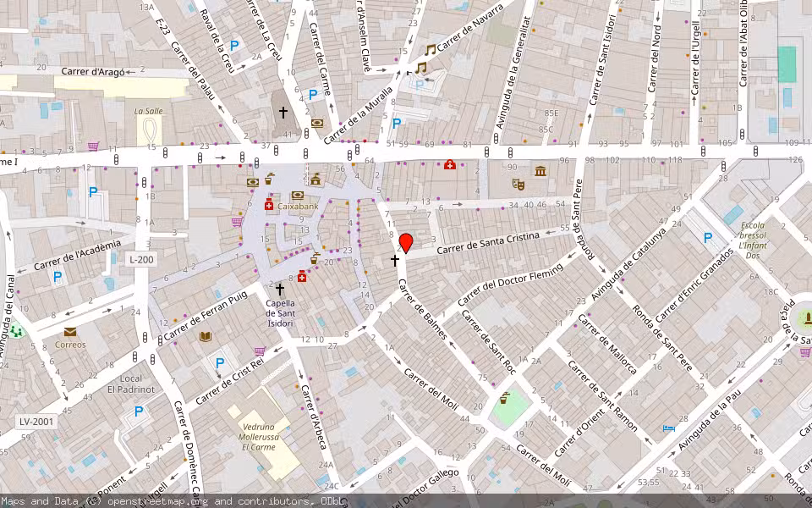Click the Carrer del Doctor Fleming street label
812x508 pixels.
(511, 284)
